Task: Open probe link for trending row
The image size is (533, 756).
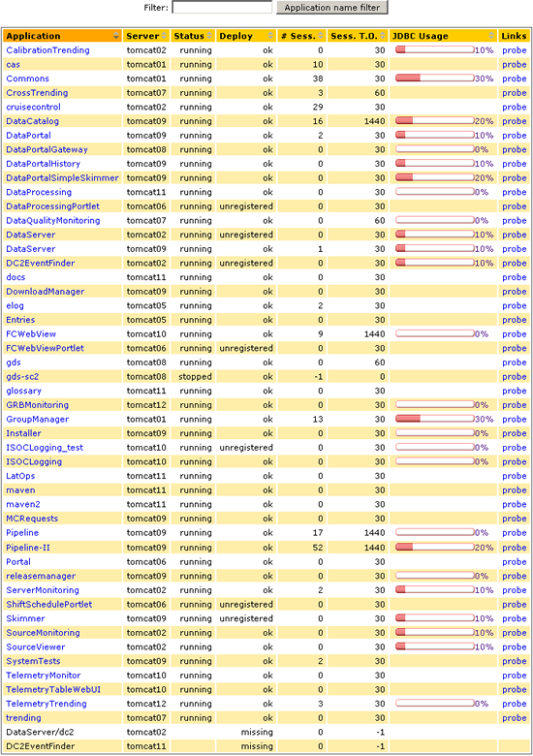Action: (x=515, y=717)
